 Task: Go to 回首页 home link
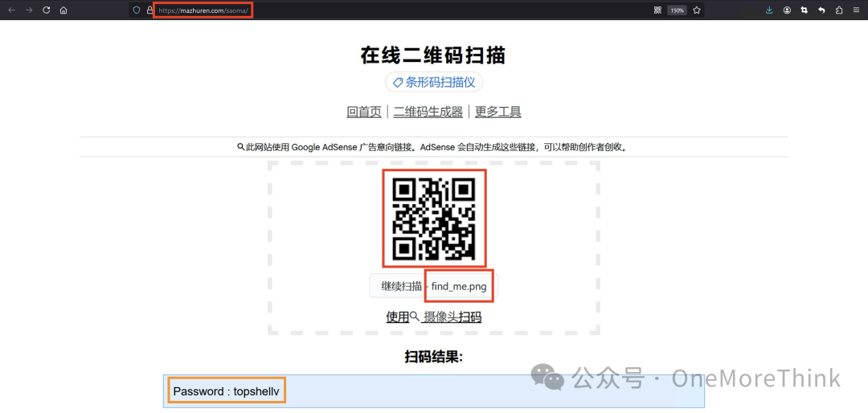(364, 112)
